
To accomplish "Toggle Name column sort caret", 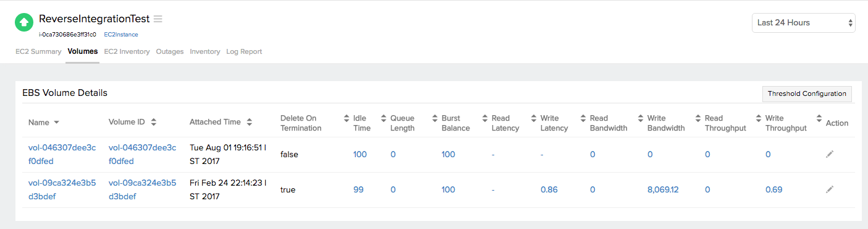I will click(57, 123).
